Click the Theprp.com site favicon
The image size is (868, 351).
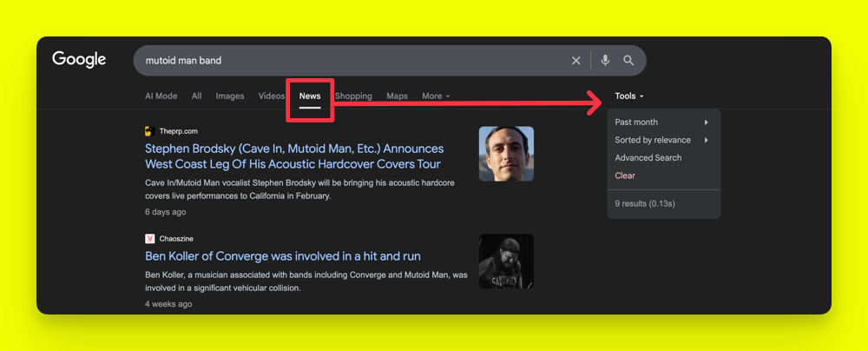pyautogui.click(x=149, y=131)
